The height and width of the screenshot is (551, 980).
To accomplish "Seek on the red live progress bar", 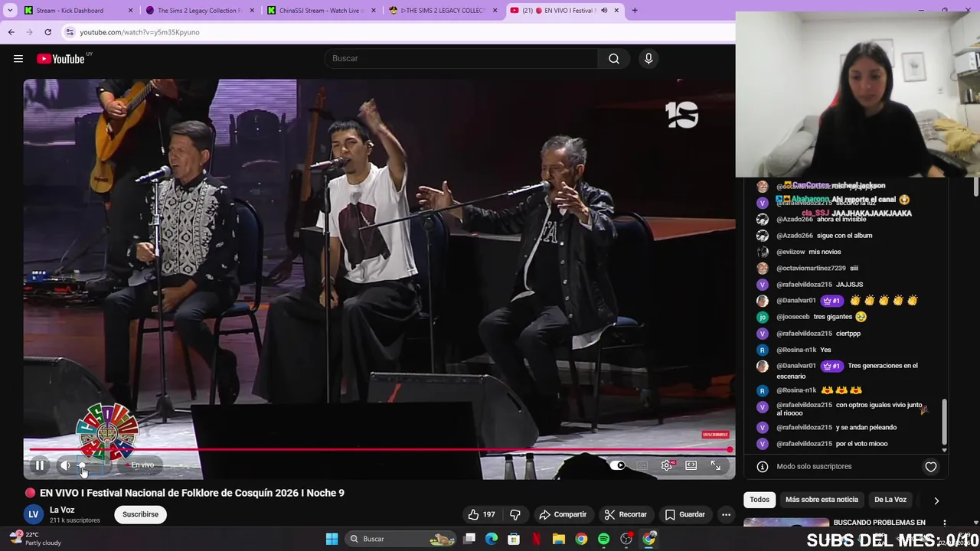I will point(379,449).
